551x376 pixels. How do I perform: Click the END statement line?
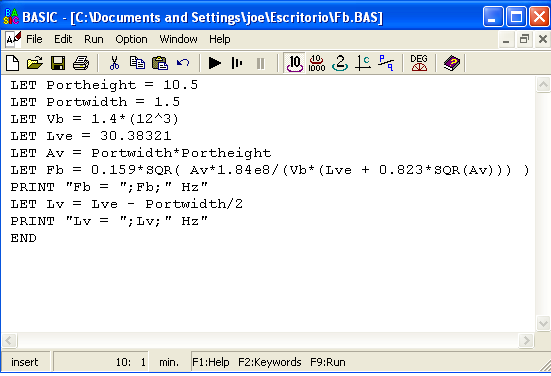pyautogui.click(x=24, y=238)
